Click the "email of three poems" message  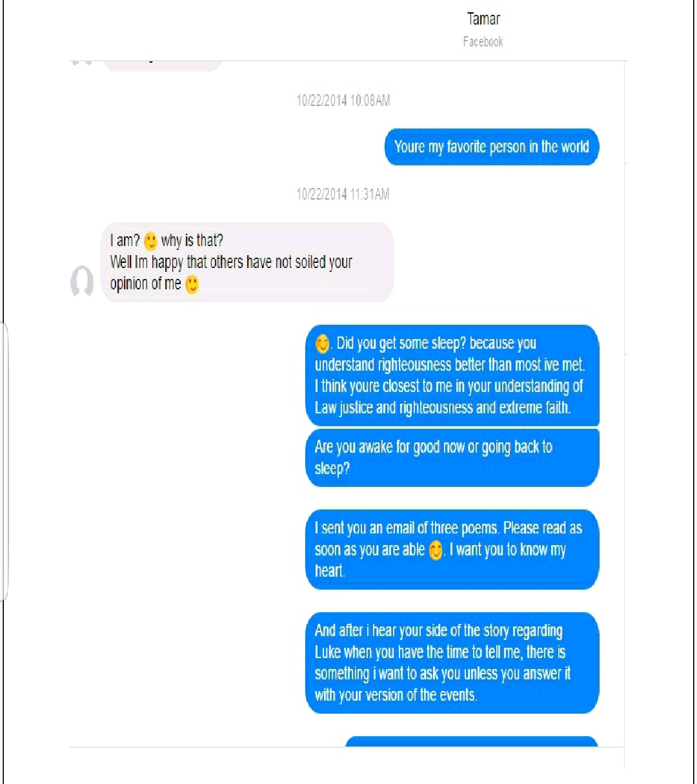(452, 550)
